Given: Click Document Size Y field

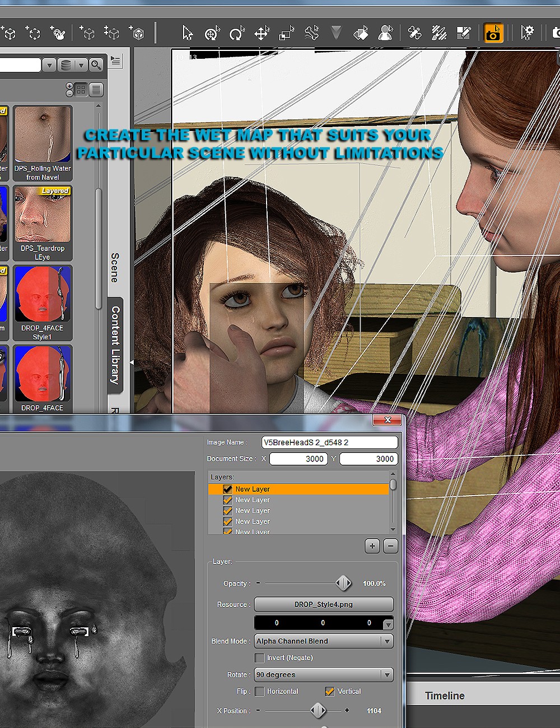Looking at the screenshot, I should coord(369,459).
